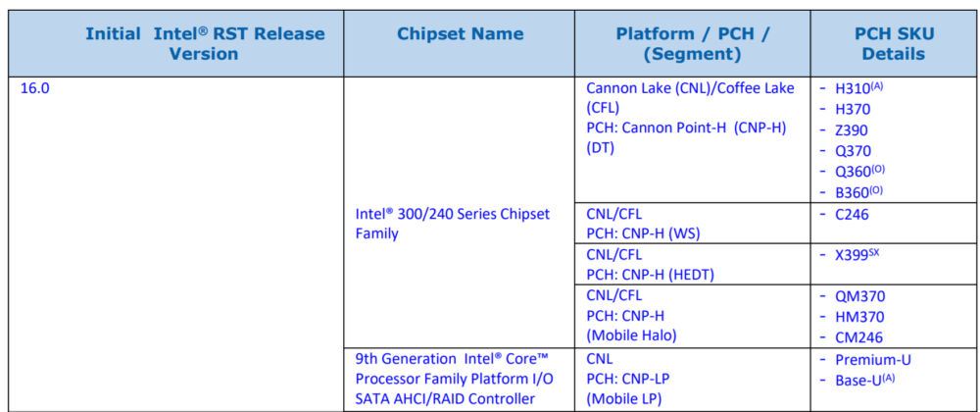Select "Intel 300/240 Series Chipset Family" text
The width and height of the screenshot is (980, 412).
click(452, 224)
